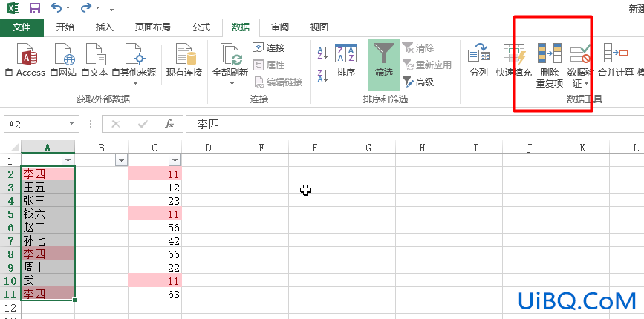
Task: Select row 5 header
Action: coord(10,214)
